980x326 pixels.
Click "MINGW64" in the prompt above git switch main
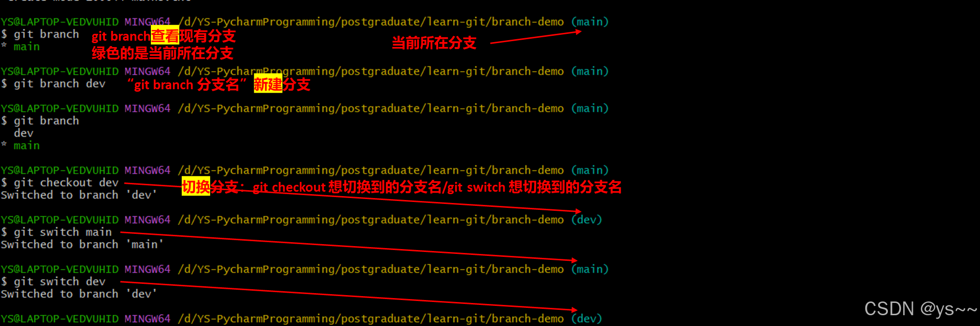147,220
